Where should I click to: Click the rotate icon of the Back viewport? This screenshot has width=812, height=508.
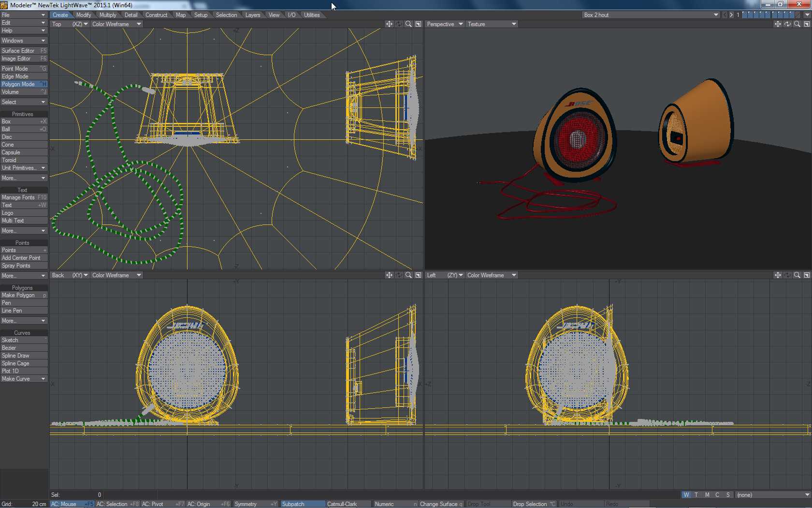(399, 275)
